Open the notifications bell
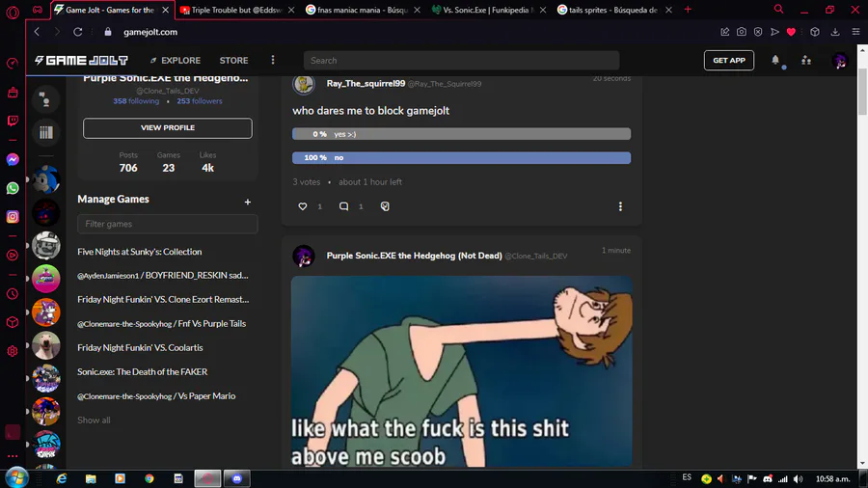Screen dimensions: 868x488 (x=775, y=61)
